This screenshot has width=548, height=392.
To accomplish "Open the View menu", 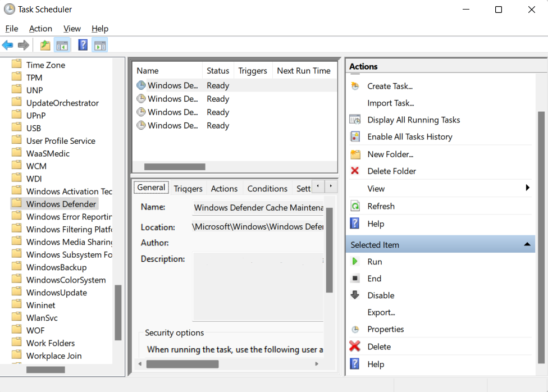I will click(72, 29).
